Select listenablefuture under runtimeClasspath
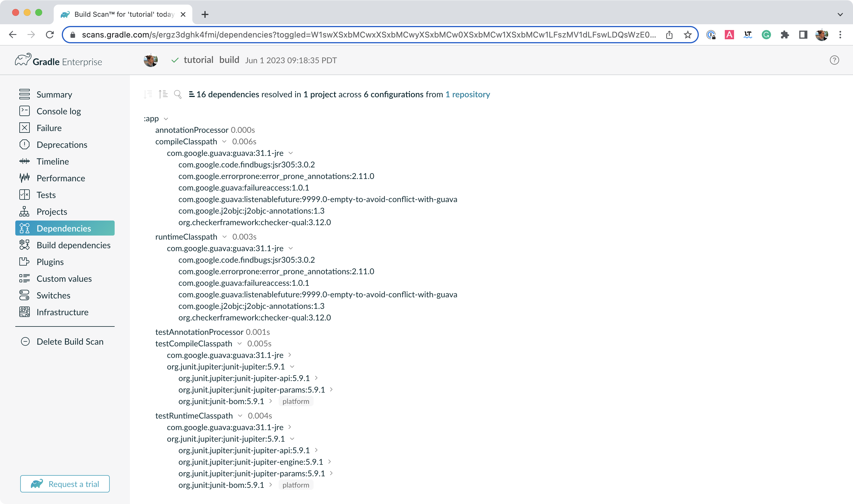Screen dimensions: 853x504 coord(318,294)
